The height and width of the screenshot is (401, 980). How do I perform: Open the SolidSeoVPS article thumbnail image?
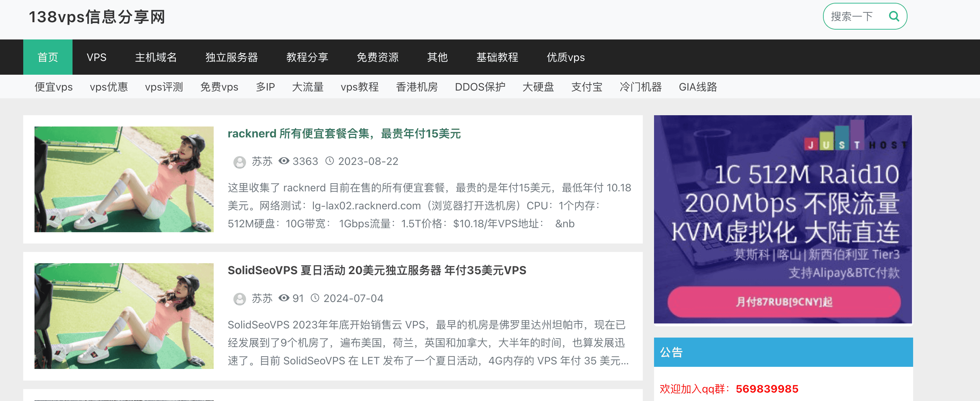[124, 316]
